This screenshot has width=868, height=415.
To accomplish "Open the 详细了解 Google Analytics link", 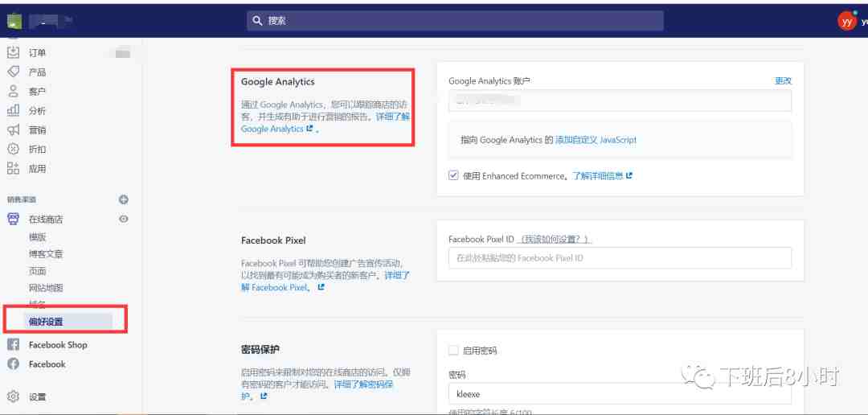I will pyautogui.click(x=325, y=123).
